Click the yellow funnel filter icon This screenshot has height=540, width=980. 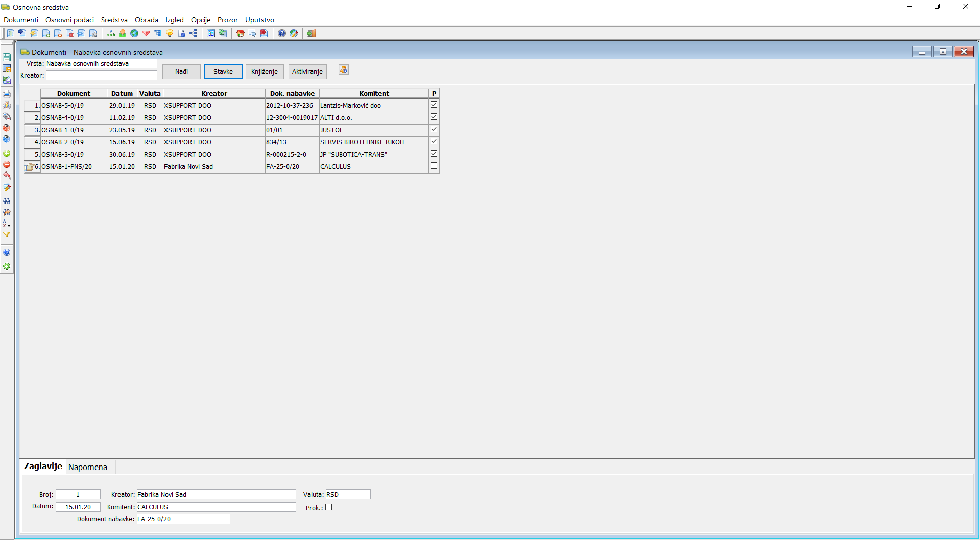(x=7, y=235)
